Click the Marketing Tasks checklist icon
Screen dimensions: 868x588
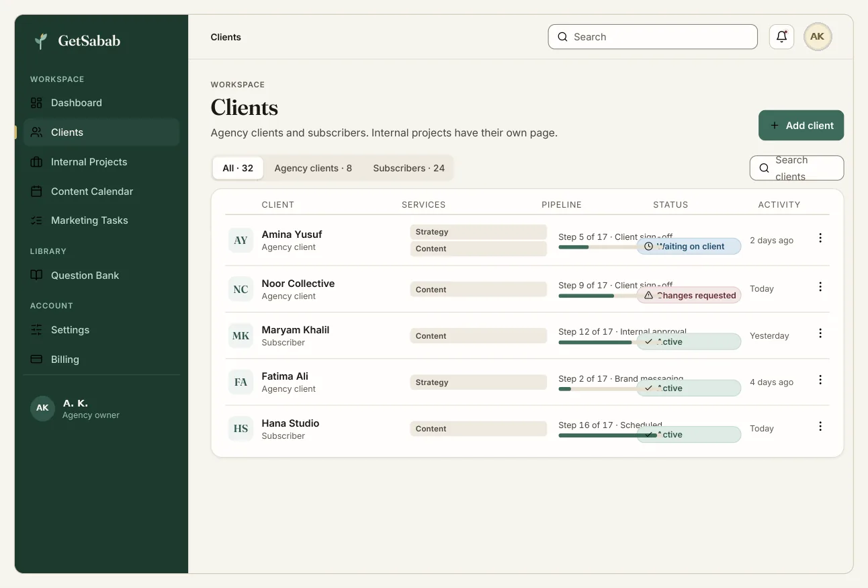tap(37, 220)
